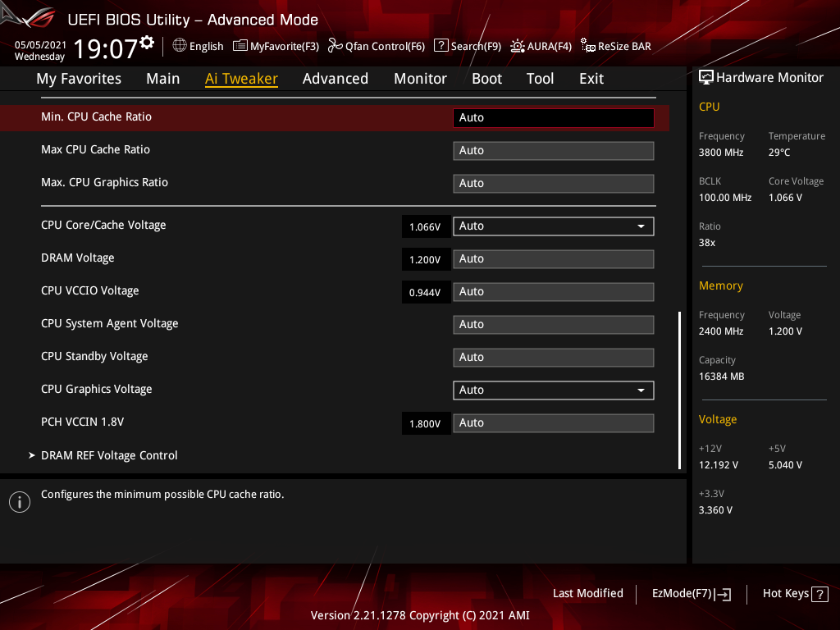Image resolution: width=840 pixels, height=630 pixels.
Task: Click the 12.192 V reading
Action: (719, 465)
